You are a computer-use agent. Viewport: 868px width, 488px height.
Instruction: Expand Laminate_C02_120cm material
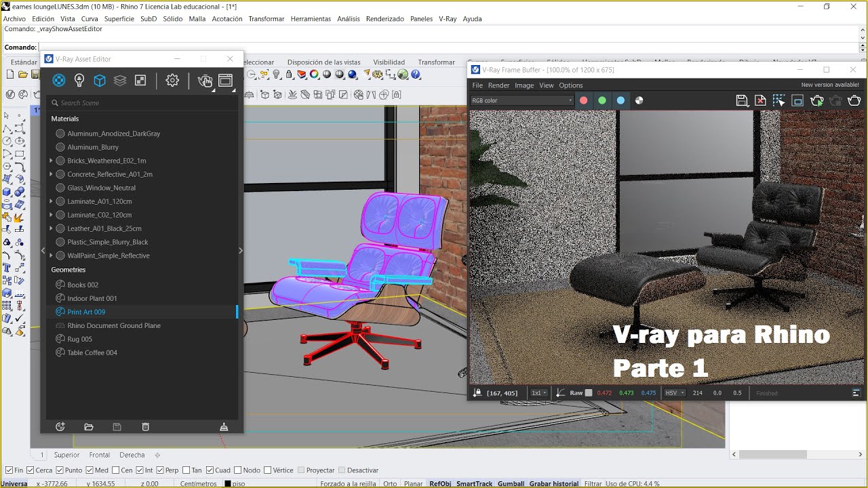click(x=51, y=215)
